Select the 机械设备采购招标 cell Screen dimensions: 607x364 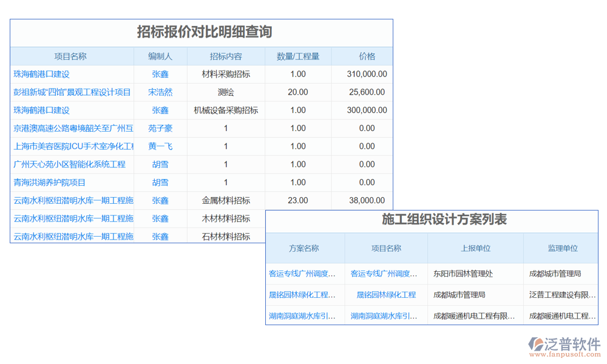coord(226,110)
